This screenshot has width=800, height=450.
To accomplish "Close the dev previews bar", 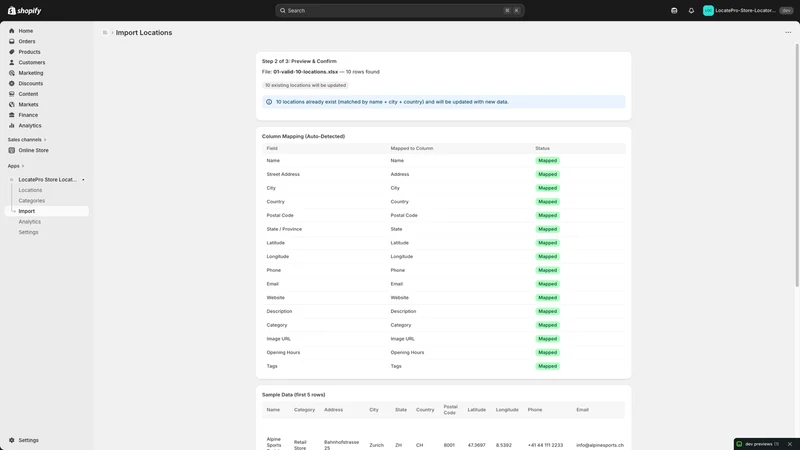I will (x=790, y=444).
